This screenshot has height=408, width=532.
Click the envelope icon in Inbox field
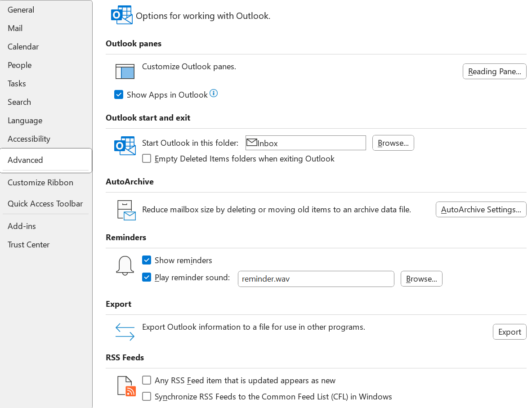251,142
